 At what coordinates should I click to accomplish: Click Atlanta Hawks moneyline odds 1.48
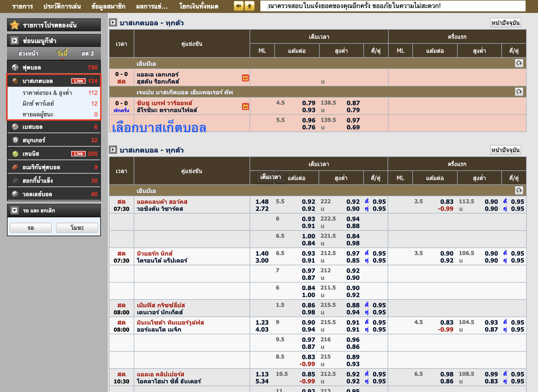point(262,202)
